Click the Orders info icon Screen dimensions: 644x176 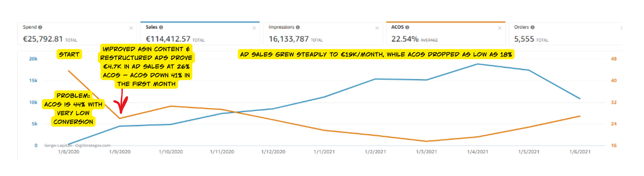tap(533, 27)
